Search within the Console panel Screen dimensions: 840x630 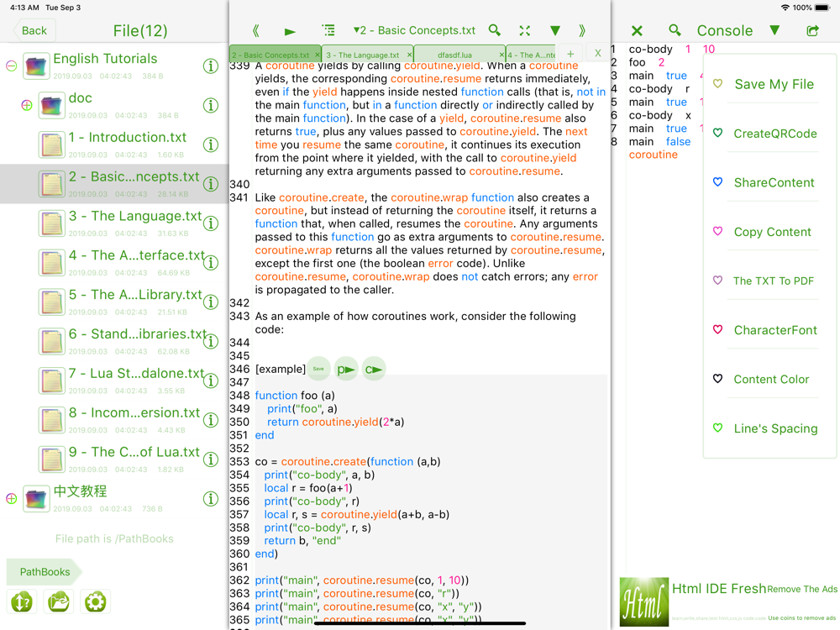(675, 30)
